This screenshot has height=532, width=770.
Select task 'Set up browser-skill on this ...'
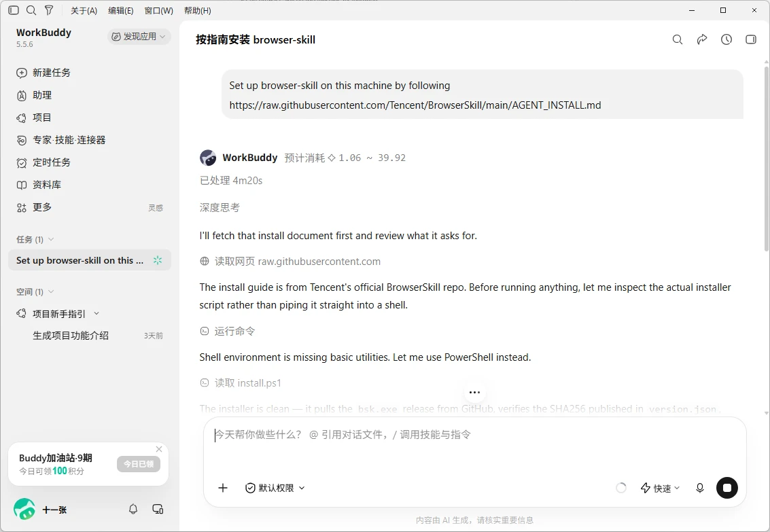pyautogui.click(x=90, y=261)
